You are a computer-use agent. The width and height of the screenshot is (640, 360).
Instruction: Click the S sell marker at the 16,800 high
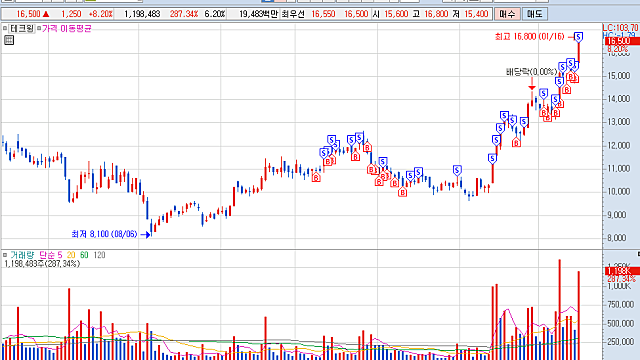pos(578,37)
